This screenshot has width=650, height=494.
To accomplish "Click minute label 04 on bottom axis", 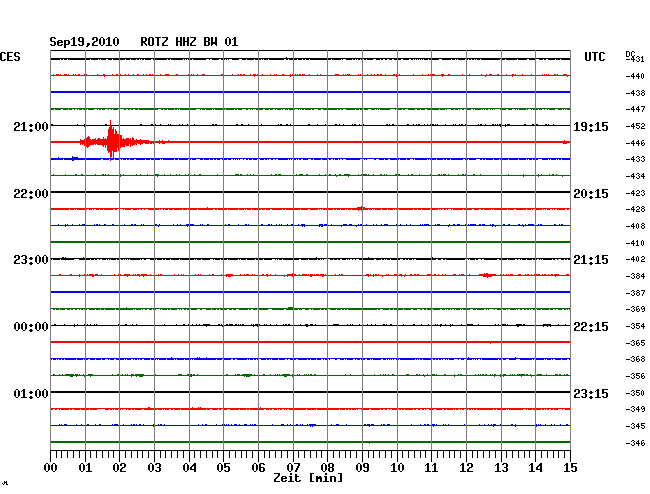I will pos(189,468).
